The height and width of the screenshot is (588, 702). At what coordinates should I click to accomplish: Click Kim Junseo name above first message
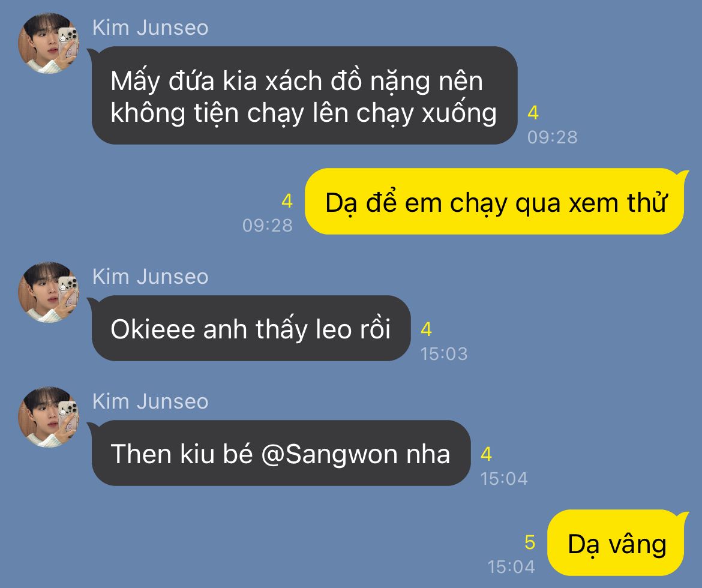[x=150, y=28]
